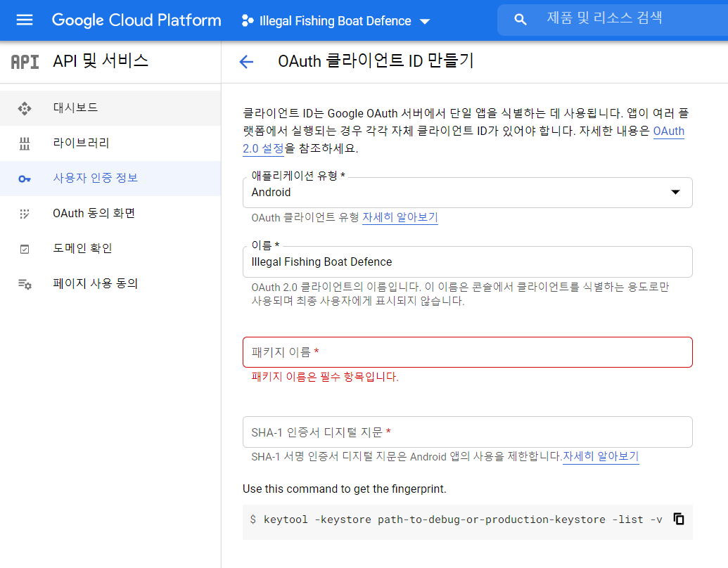Open the 라이브러리 menu item
The height and width of the screenshot is (568, 728).
[x=110, y=143]
